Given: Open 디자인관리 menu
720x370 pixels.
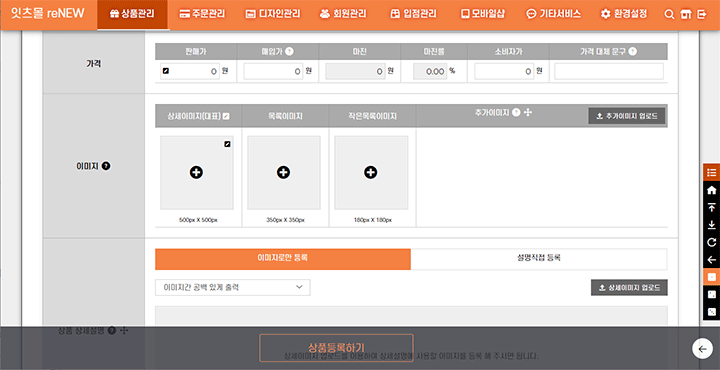Looking at the screenshot, I should pos(273,14).
